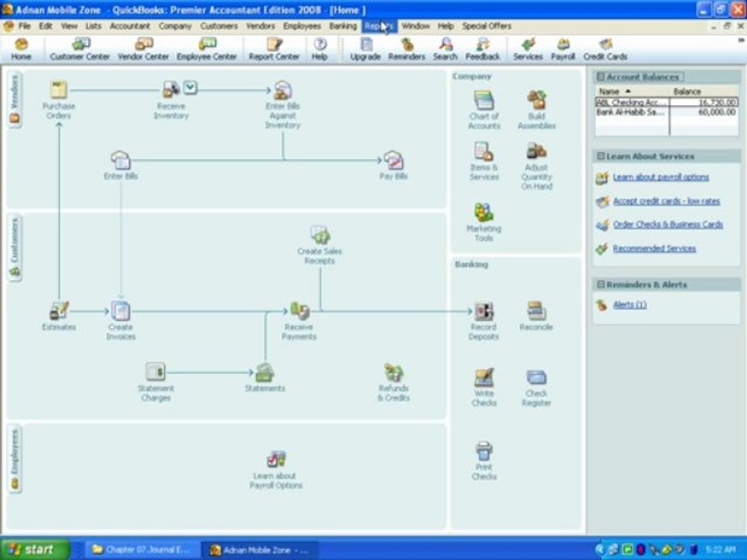This screenshot has width=747, height=560.
Task: Select Bank Al-Habib account row
Action: (x=667, y=112)
